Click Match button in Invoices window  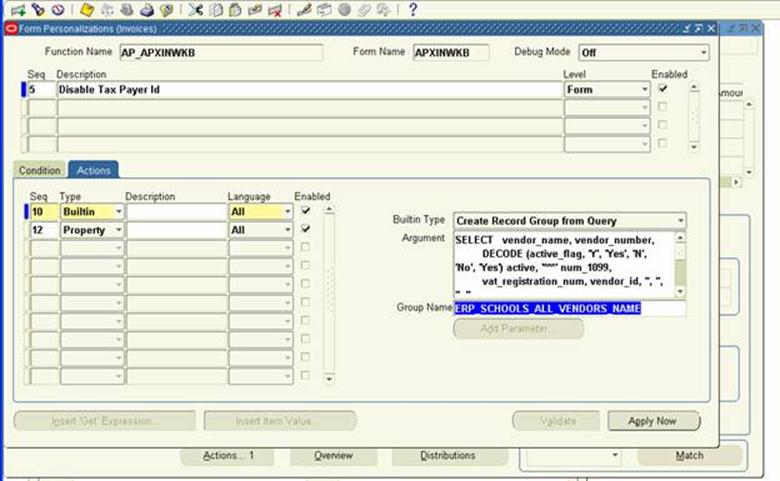689,456
